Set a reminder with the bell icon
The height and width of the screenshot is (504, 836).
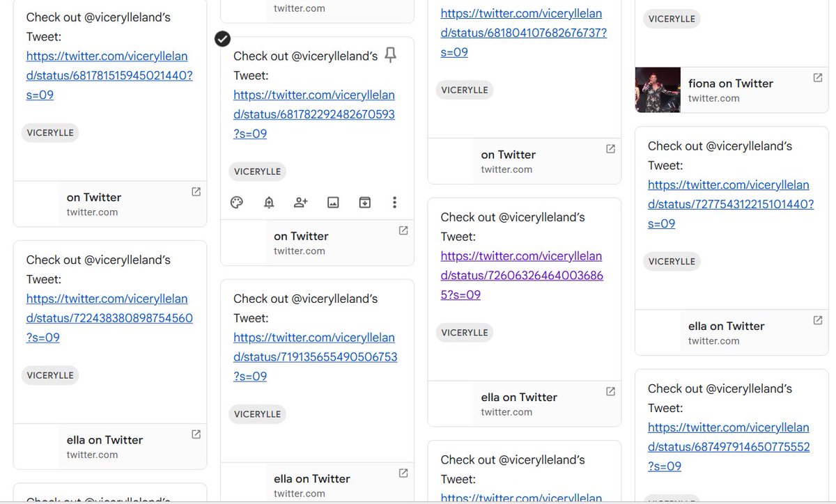point(269,203)
